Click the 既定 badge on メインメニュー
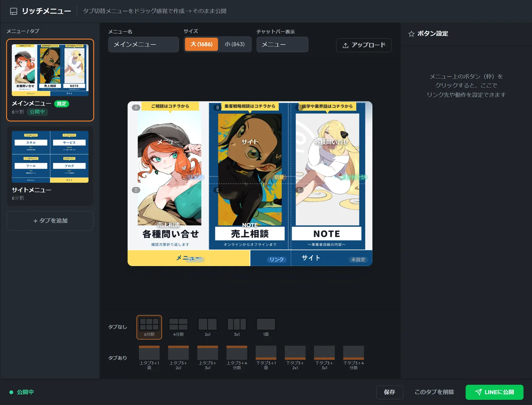This screenshot has width=532, height=405. 62,104
